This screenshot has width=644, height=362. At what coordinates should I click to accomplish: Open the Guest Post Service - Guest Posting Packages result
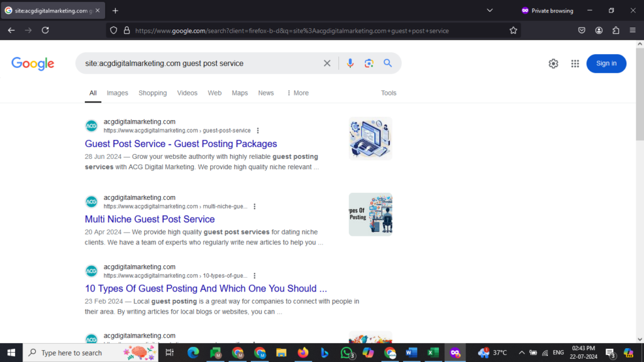180,144
